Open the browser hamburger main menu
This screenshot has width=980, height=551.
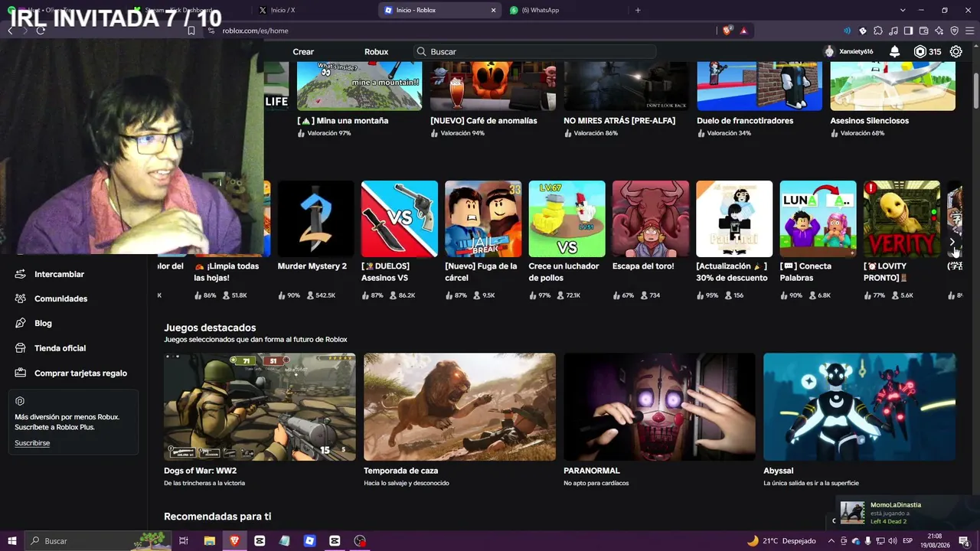[x=969, y=31]
